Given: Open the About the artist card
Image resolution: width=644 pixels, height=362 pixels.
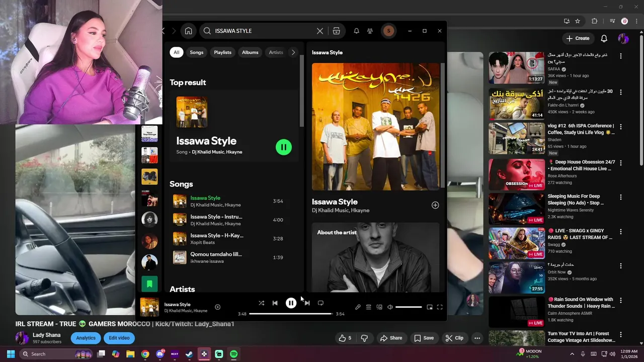Looking at the screenshot, I should click(x=375, y=257).
